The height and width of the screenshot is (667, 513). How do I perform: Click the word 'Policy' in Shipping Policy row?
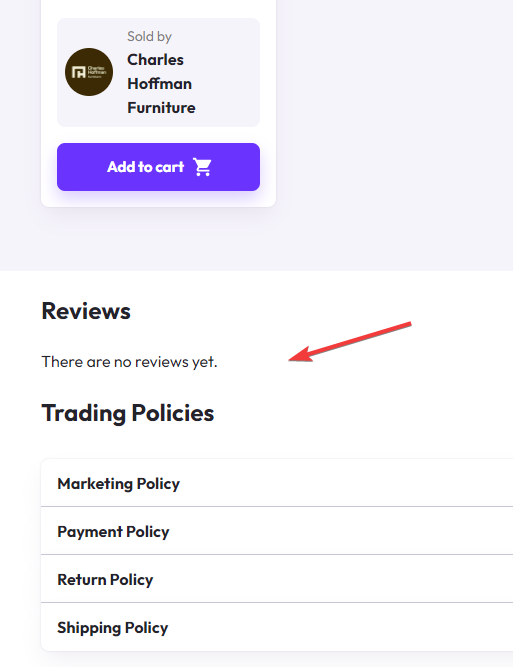point(146,628)
